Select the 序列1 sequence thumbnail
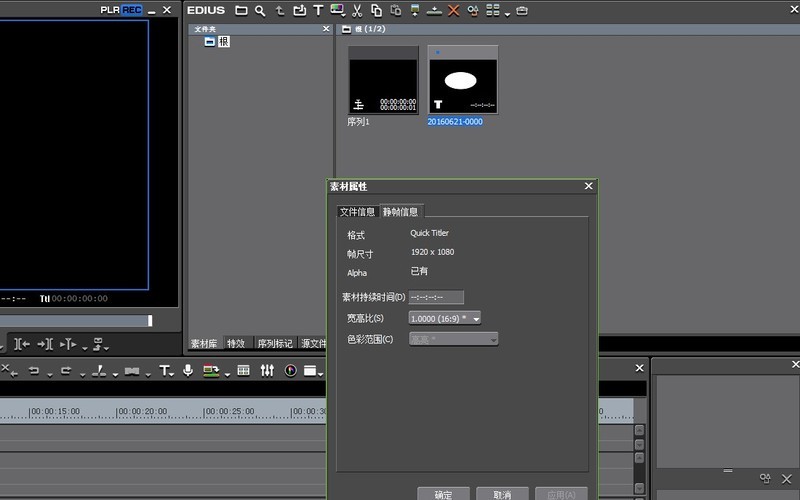This screenshot has height=500, width=800. (383, 80)
